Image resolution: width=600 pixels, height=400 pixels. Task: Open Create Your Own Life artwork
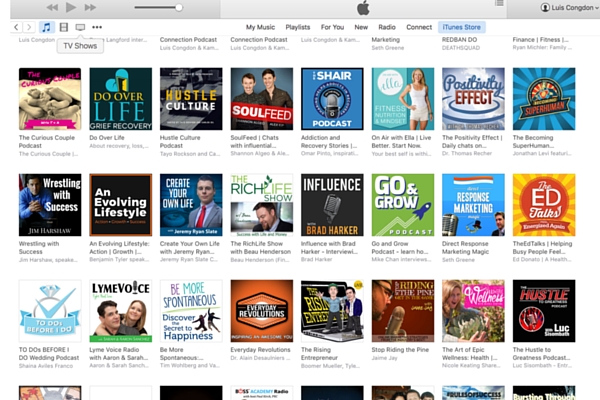tap(191, 205)
